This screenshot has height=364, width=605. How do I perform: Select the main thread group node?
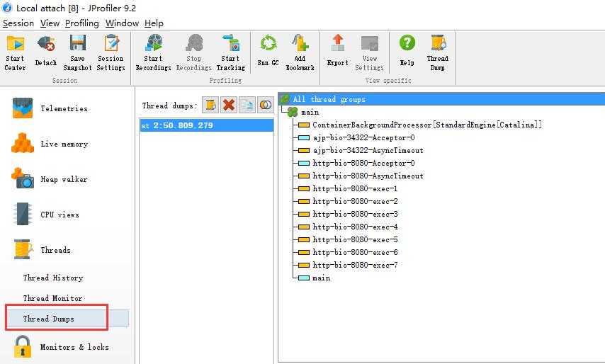303,112
